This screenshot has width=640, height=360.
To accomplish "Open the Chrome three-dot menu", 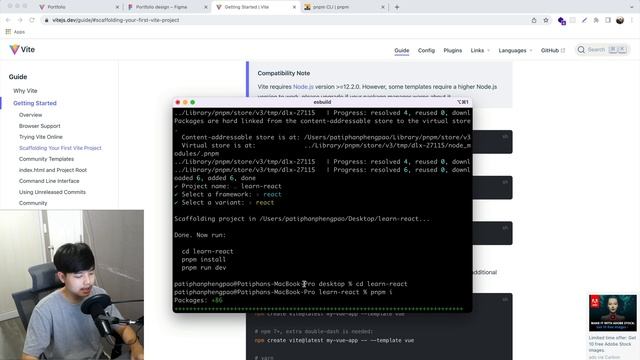I will click(632, 20).
